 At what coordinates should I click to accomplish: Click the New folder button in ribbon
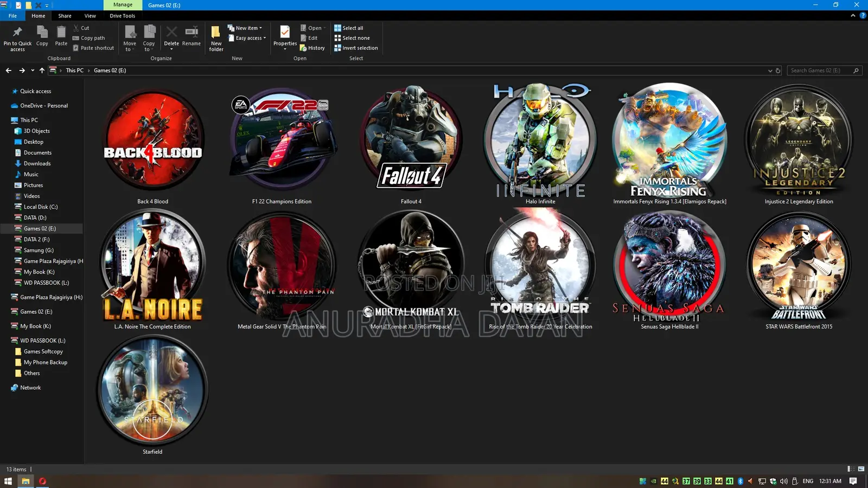tap(216, 37)
